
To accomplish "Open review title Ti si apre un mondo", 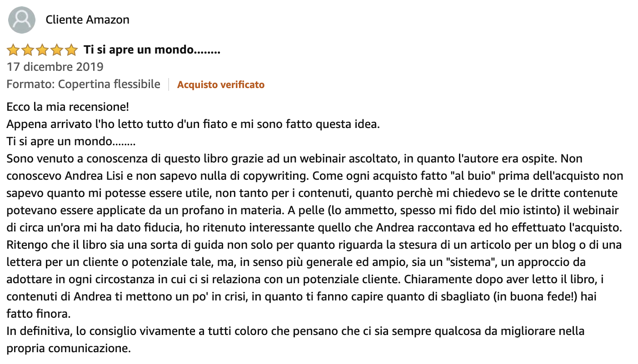I will click(152, 50).
